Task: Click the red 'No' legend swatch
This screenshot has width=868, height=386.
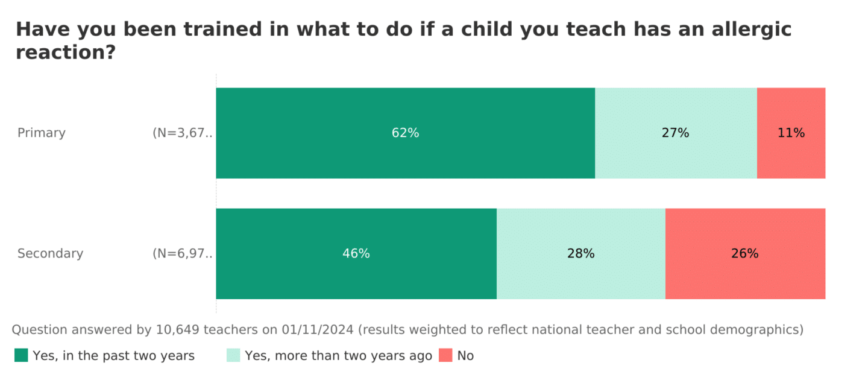Action: click(445, 355)
